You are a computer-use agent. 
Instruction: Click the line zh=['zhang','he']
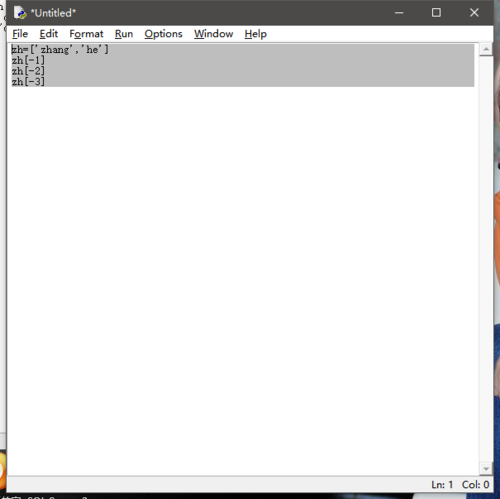[x=60, y=50]
